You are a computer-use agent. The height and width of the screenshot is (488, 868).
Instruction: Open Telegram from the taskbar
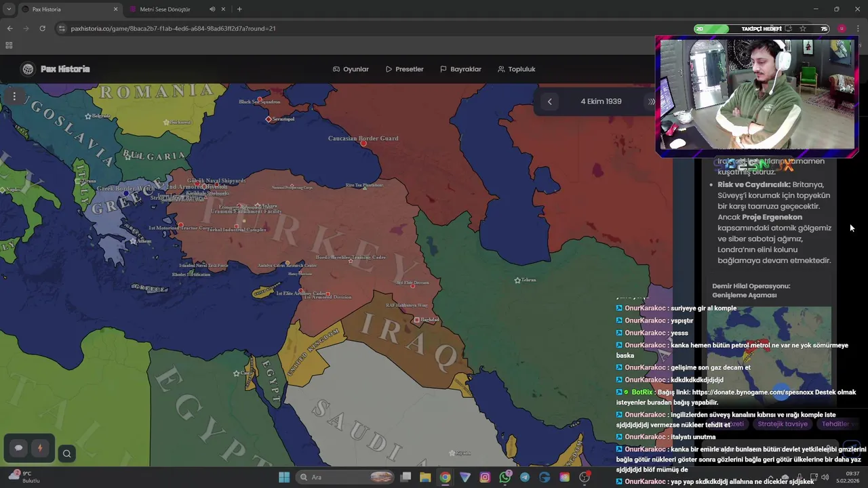click(525, 477)
